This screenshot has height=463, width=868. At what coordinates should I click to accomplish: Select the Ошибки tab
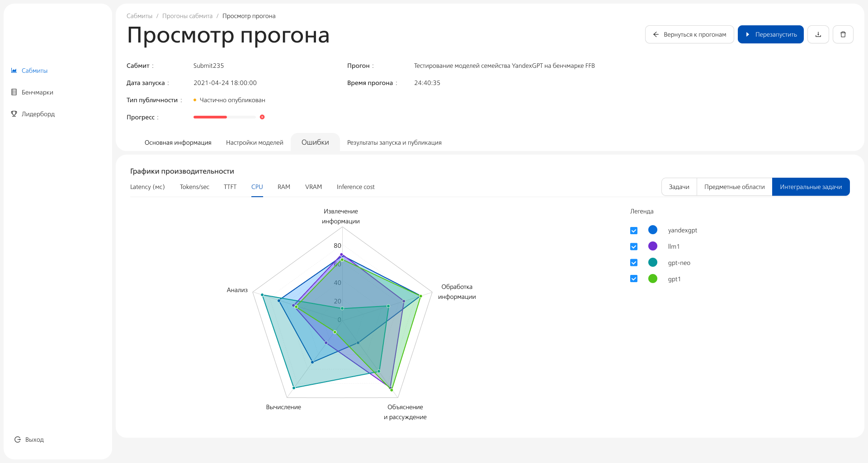[315, 142]
